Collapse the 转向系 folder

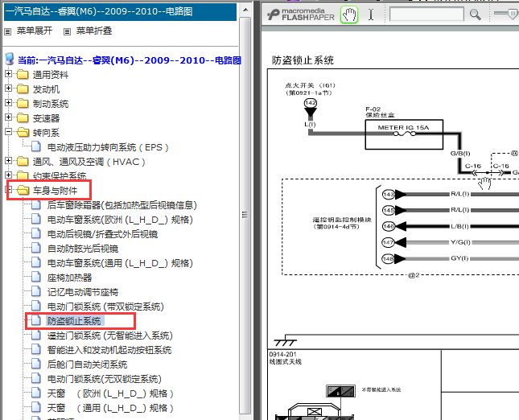9,132
